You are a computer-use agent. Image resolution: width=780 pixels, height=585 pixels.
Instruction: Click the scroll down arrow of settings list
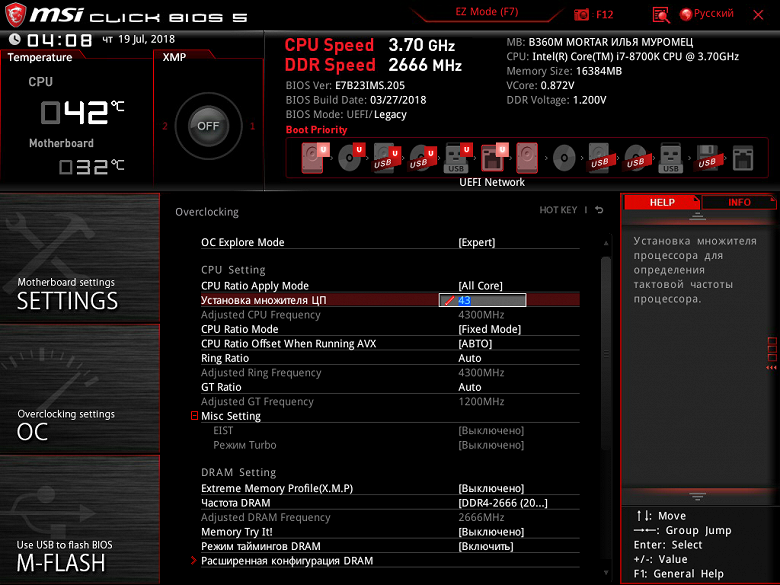[x=606, y=573]
